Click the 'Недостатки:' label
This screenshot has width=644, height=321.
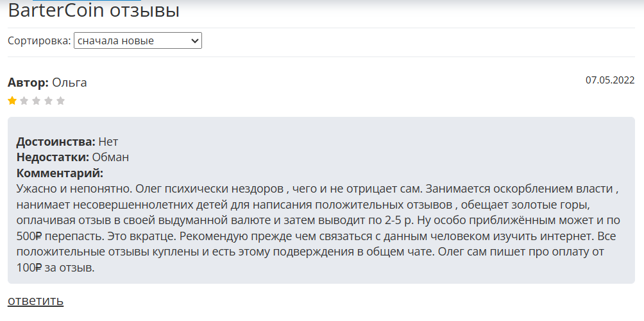(x=53, y=157)
